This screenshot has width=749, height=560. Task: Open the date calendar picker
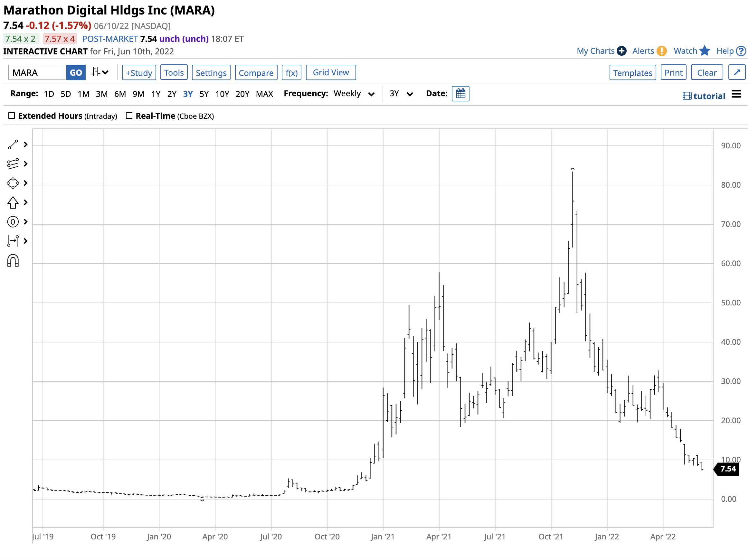coord(461,94)
